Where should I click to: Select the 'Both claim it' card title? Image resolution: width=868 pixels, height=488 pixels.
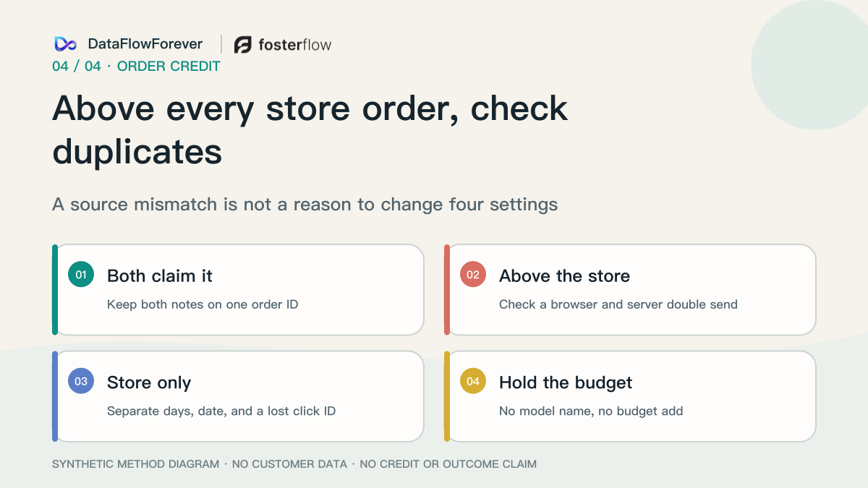(160, 275)
